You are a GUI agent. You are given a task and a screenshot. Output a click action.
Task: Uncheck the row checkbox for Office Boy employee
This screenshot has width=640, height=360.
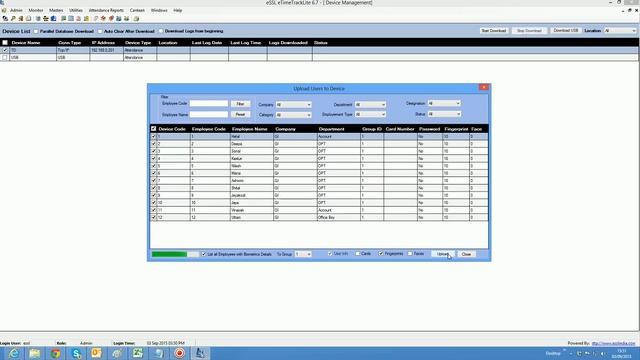153,218
